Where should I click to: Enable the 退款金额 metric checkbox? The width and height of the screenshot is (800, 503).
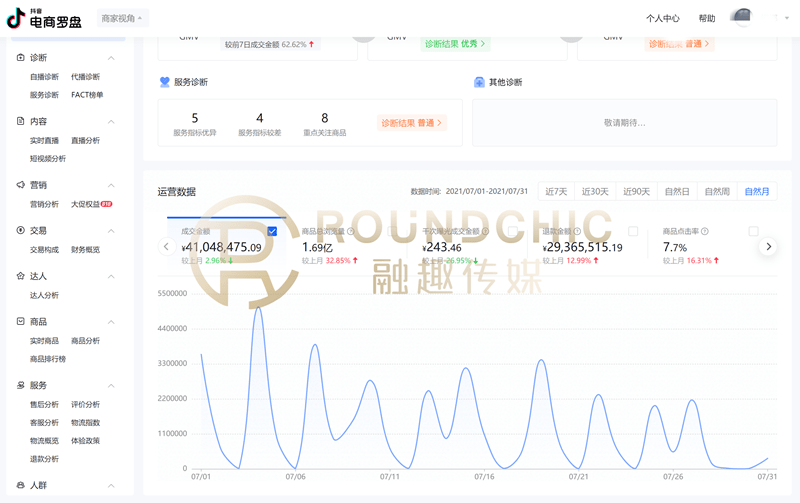633,231
